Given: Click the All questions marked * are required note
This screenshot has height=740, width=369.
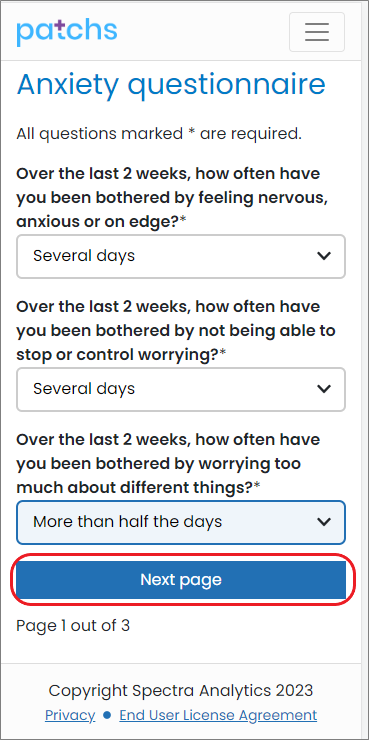Looking at the screenshot, I should pyautogui.click(x=159, y=134).
